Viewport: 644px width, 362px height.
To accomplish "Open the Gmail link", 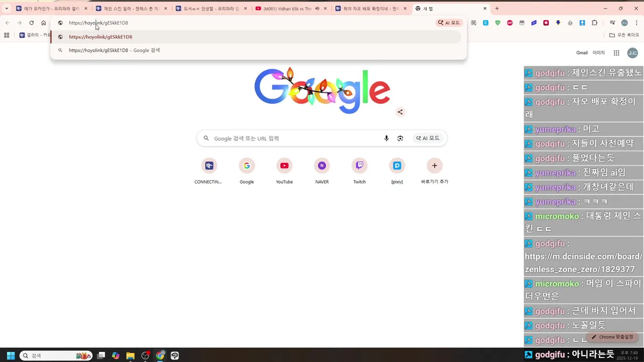I will point(582,53).
